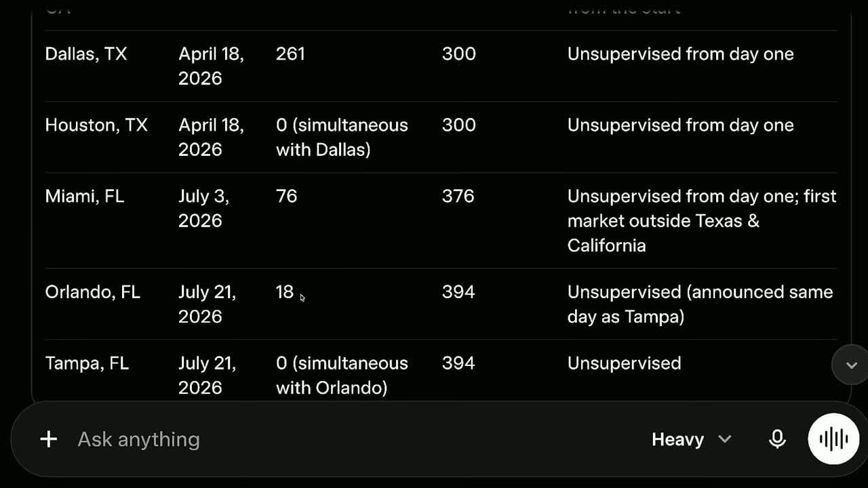Select the Dallas, TX cell
The image size is (868, 488).
[x=85, y=54]
